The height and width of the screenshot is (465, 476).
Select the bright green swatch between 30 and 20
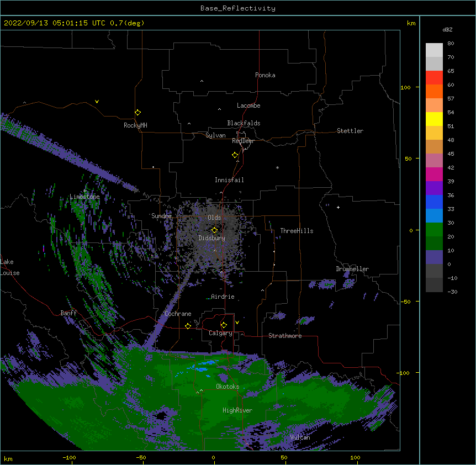(434, 230)
